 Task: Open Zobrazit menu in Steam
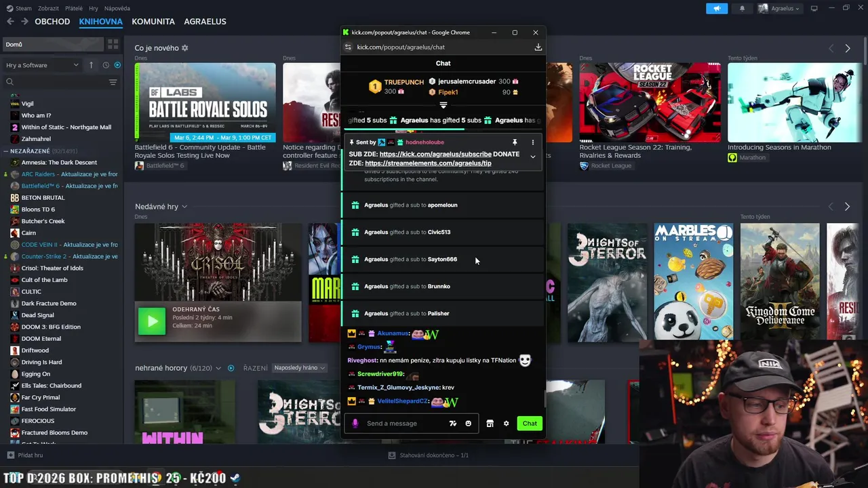pos(48,8)
